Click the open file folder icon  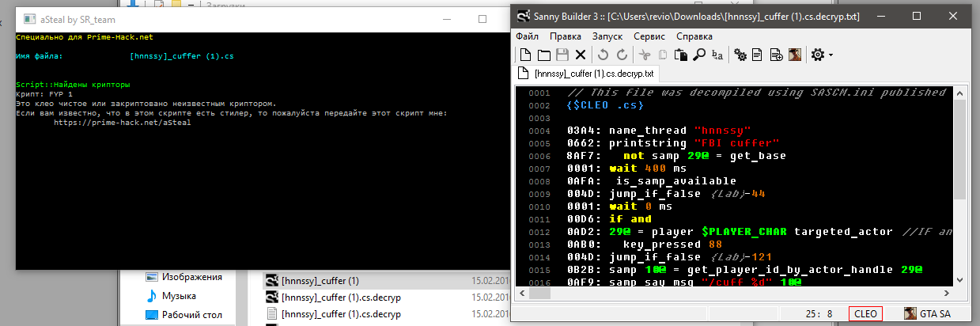click(543, 55)
